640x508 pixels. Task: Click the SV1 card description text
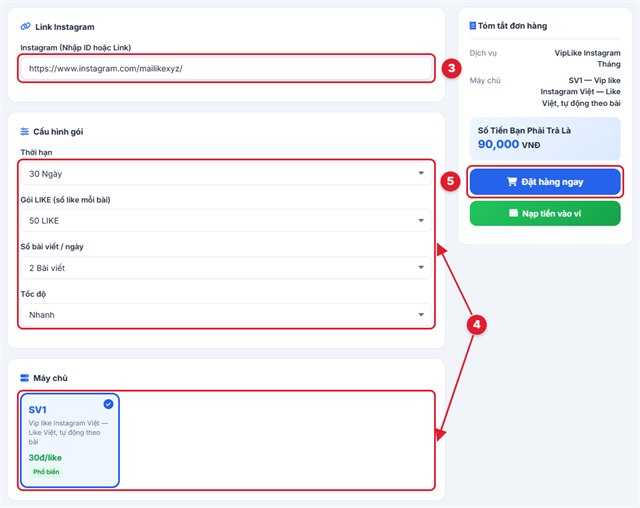[68, 433]
